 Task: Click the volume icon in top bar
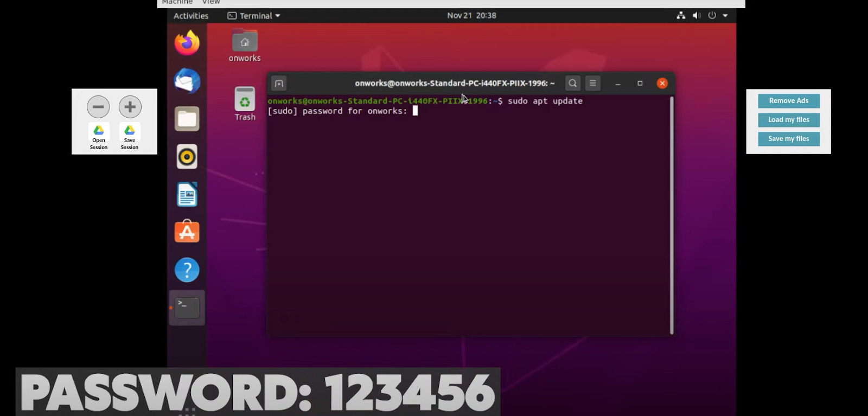(x=697, y=16)
